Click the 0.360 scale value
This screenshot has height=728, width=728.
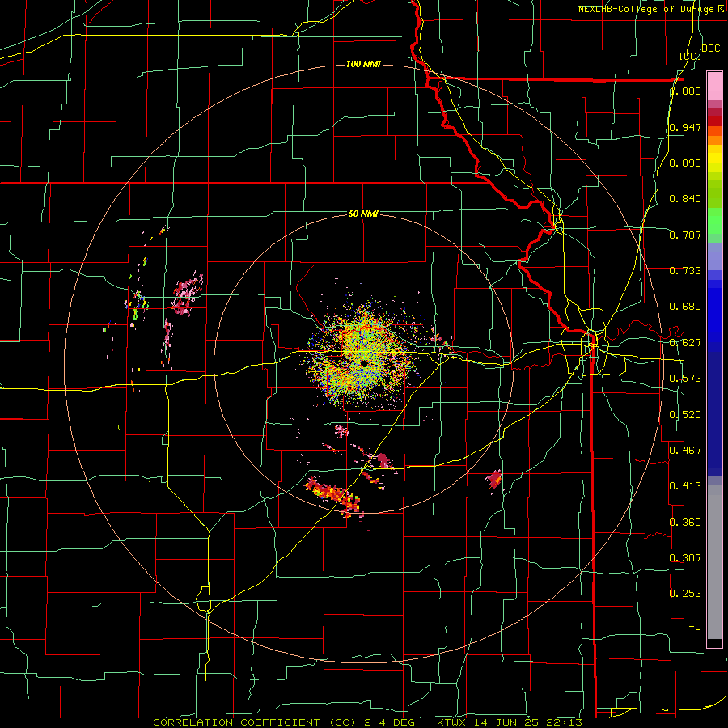[x=685, y=523]
